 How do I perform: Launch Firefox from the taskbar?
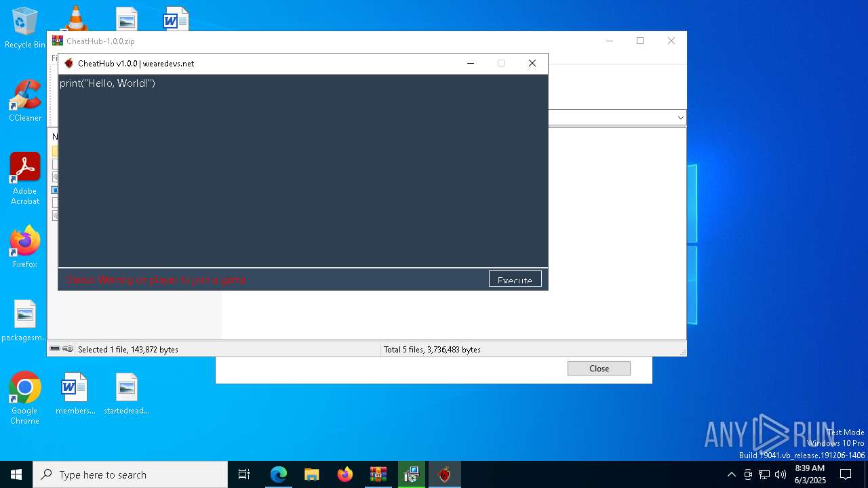point(345,474)
